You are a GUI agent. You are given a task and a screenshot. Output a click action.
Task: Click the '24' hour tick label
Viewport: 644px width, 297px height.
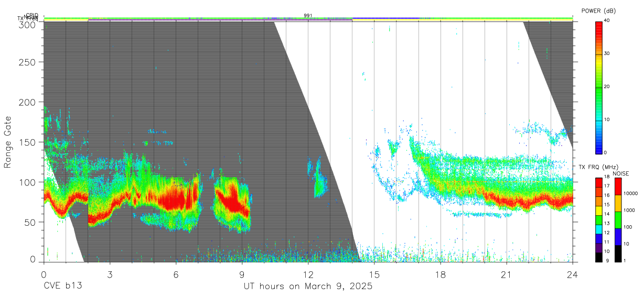coord(573,274)
